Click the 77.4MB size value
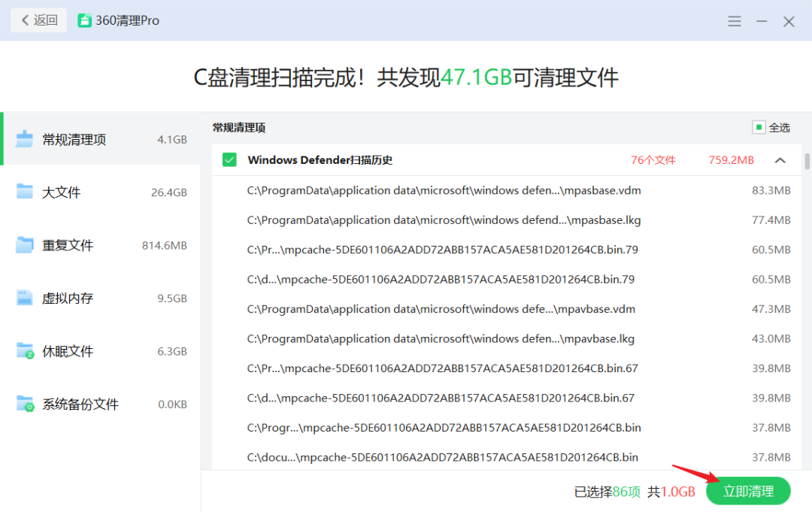Screen dimensions: 812x512 click(x=771, y=220)
